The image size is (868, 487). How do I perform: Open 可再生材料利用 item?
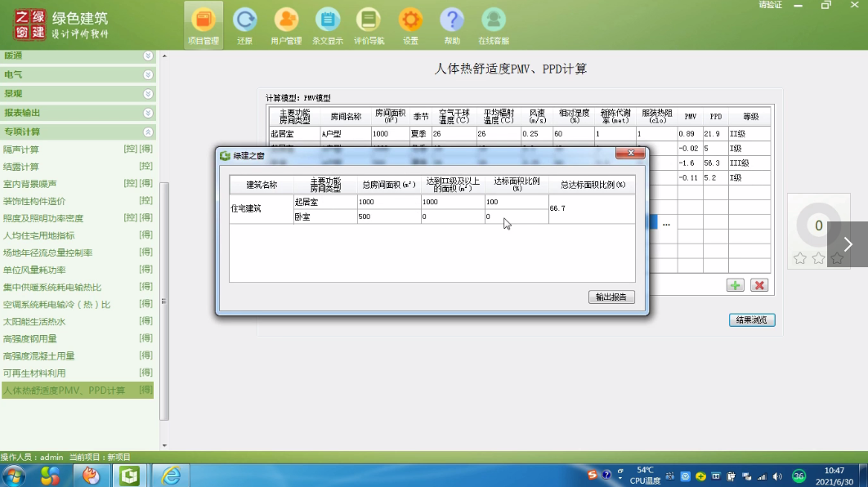pyautogui.click(x=34, y=373)
